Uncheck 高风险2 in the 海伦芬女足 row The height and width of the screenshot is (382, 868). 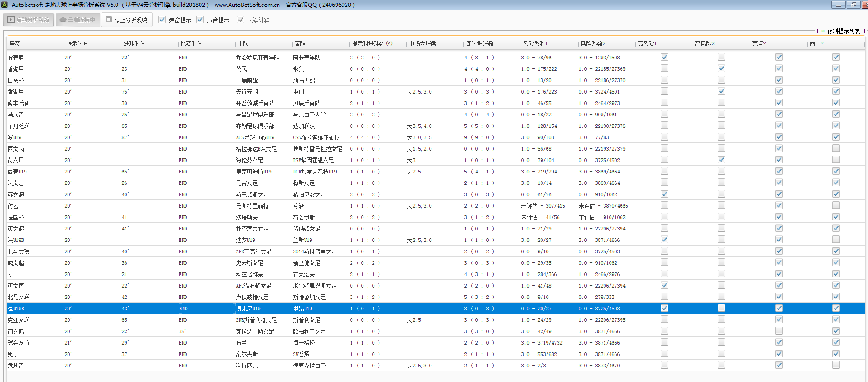pos(721,160)
